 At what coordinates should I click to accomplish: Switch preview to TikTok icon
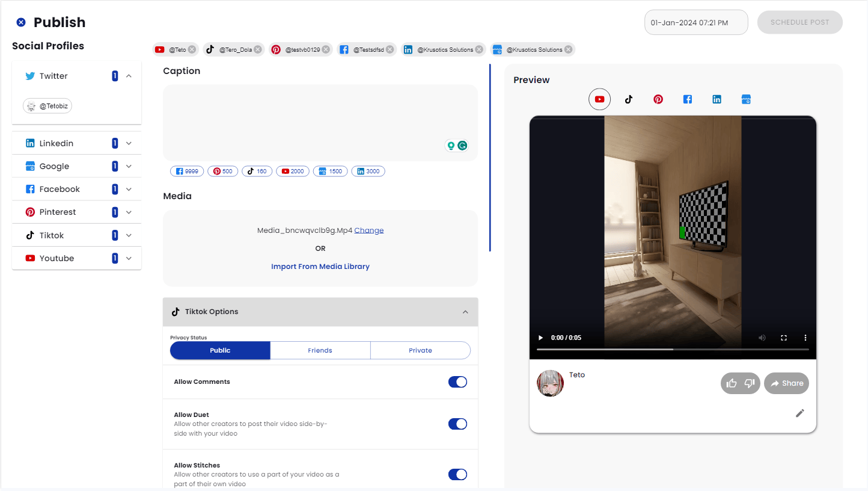click(629, 99)
